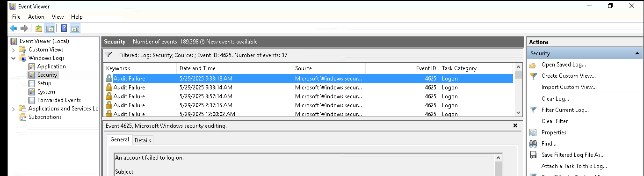
Task: Expand the Custom Views tree node
Action: pyautogui.click(x=13, y=50)
